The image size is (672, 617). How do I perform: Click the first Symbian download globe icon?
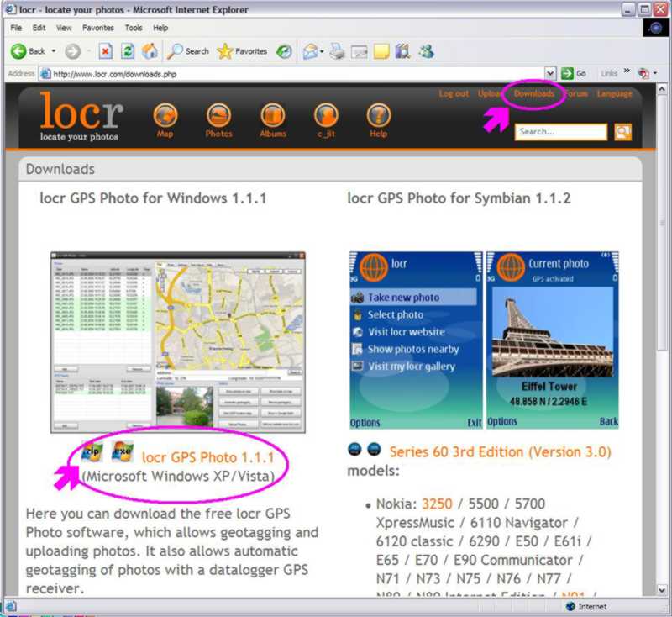[354, 449]
